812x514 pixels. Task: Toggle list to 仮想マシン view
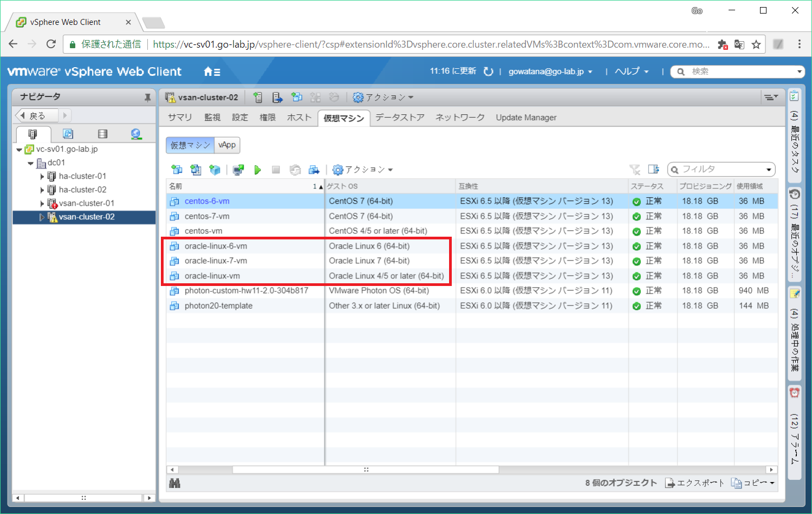coord(190,145)
